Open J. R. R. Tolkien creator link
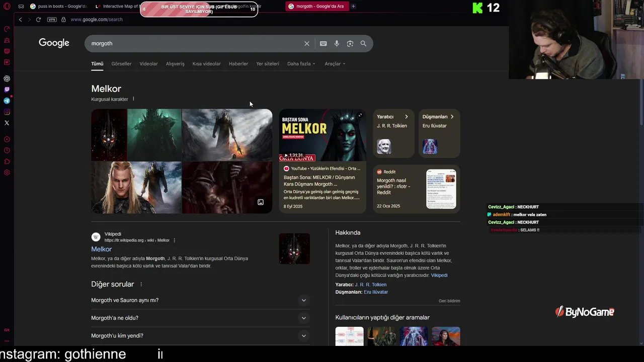 point(371,285)
